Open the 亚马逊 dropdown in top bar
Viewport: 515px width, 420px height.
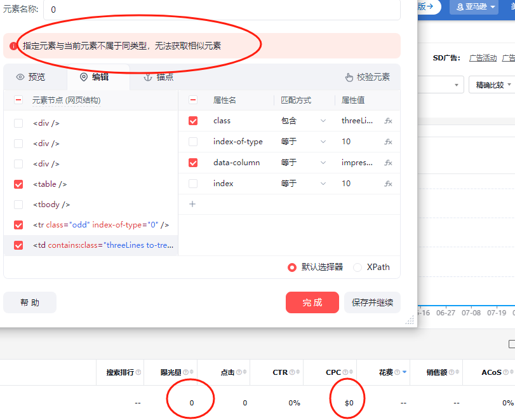pyautogui.click(x=474, y=6)
